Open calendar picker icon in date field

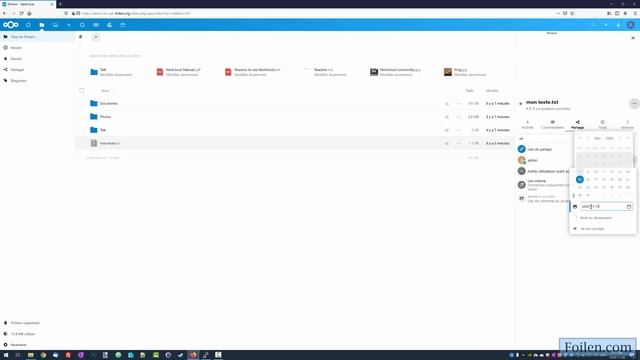(629, 207)
